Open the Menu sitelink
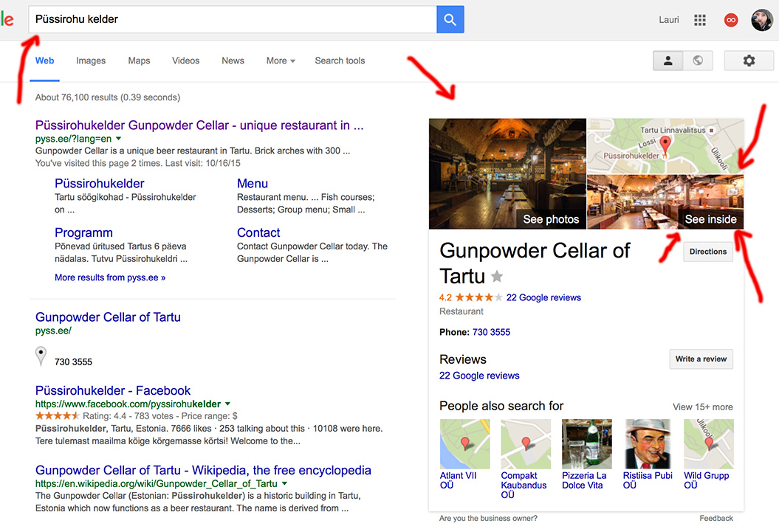Viewport: 779px width, 532px height. point(253,184)
